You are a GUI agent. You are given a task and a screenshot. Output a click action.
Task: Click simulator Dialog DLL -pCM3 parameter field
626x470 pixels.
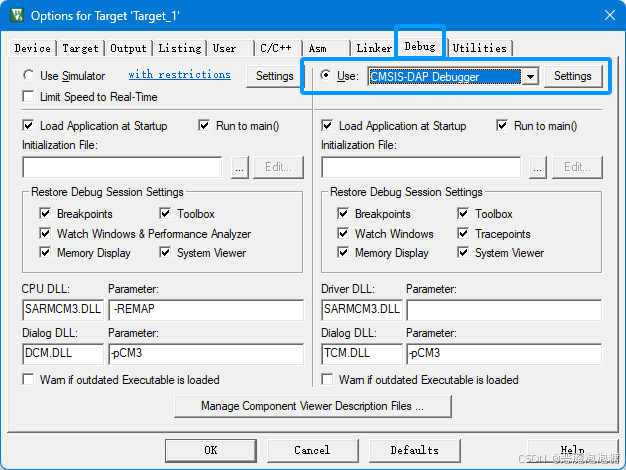206,354
